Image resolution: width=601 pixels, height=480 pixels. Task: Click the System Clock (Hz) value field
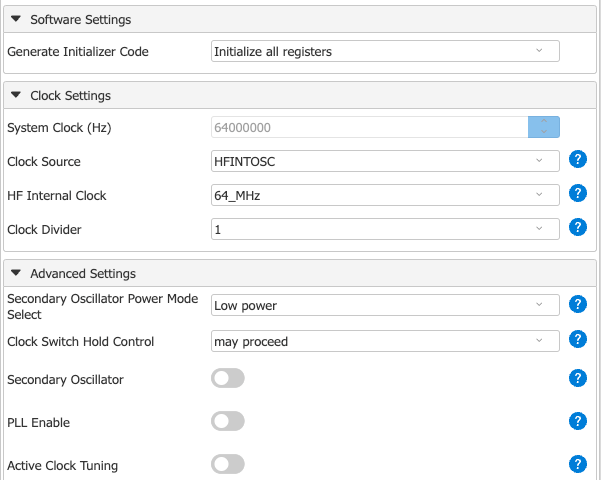[369, 127]
